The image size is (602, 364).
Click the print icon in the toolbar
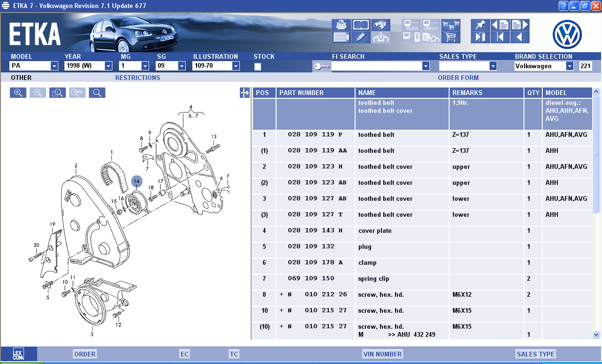point(341,25)
